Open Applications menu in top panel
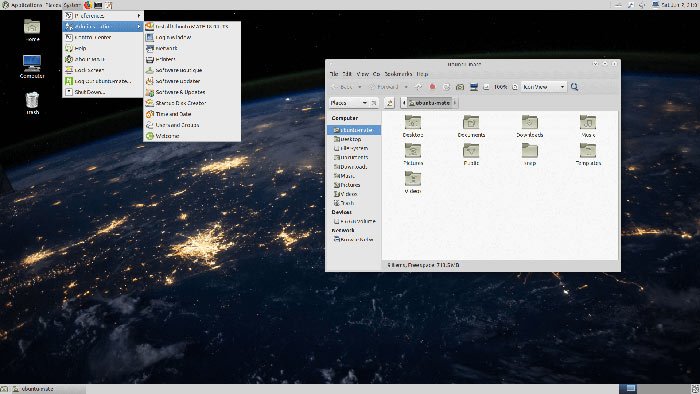This screenshot has width=700, height=394. 22,5
